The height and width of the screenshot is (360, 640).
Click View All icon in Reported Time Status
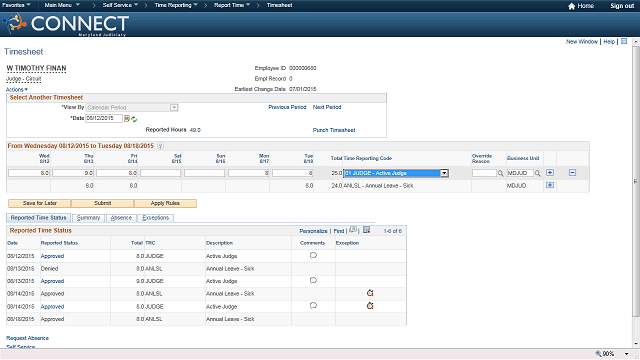pyautogui.click(x=353, y=230)
